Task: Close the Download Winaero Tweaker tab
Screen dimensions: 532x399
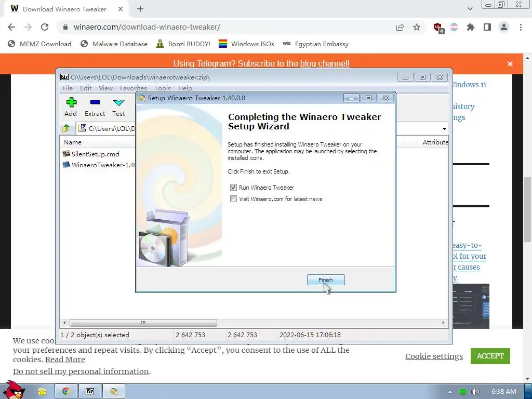Action: coord(121,9)
